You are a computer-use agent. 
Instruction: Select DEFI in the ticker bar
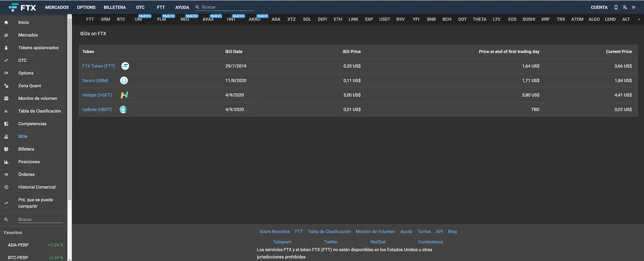coord(323,19)
